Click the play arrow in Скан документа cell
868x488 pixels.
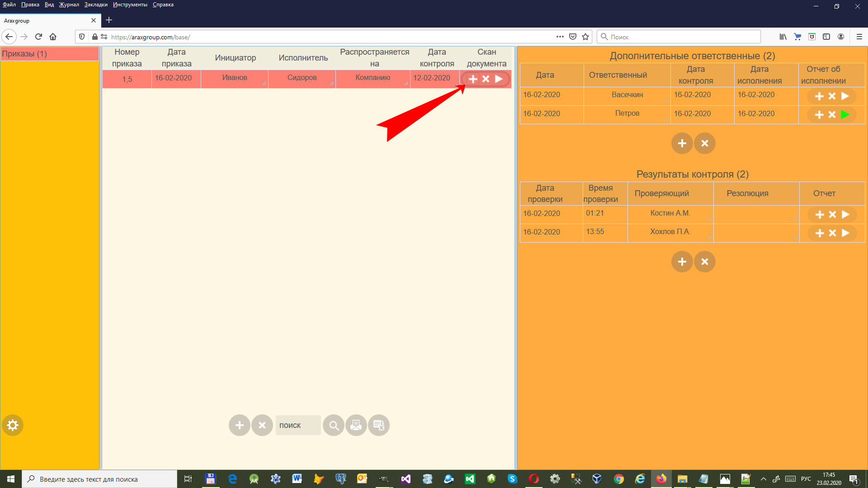click(499, 79)
